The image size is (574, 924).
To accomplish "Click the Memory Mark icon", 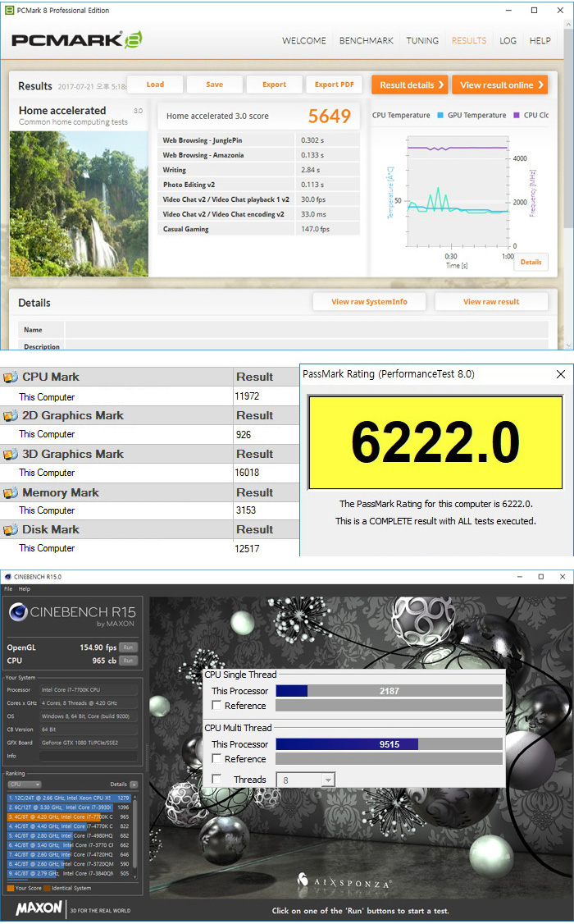I will pos(11,493).
